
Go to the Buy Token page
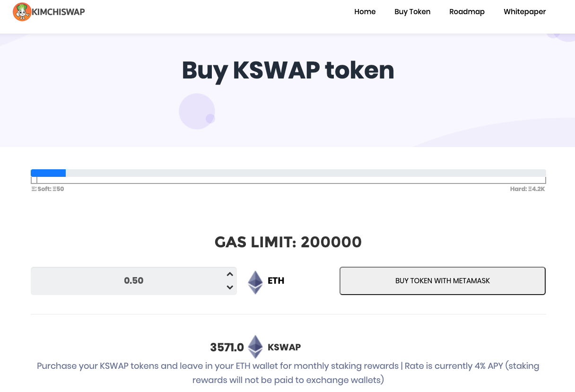click(412, 12)
